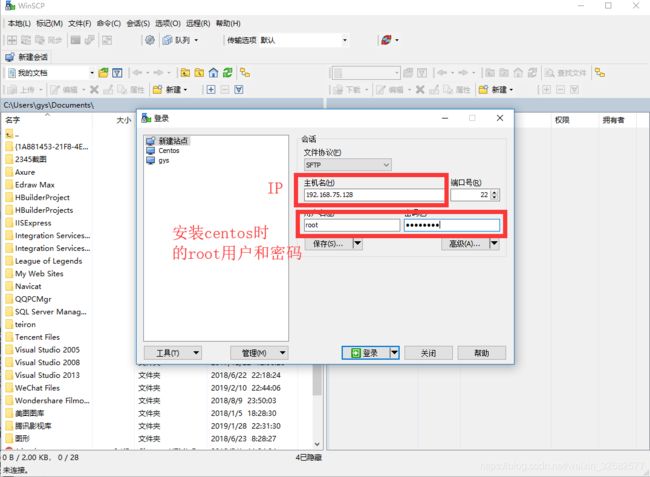Click the 队列 toolbar button
The image size is (650, 477).
(x=180, y=40)
